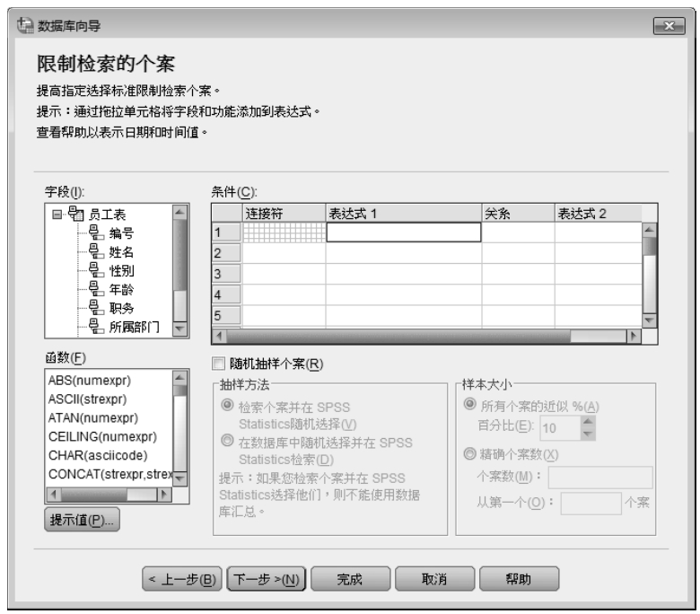
Task: Click functions list scroll right arrow
Action: (164, 495)
